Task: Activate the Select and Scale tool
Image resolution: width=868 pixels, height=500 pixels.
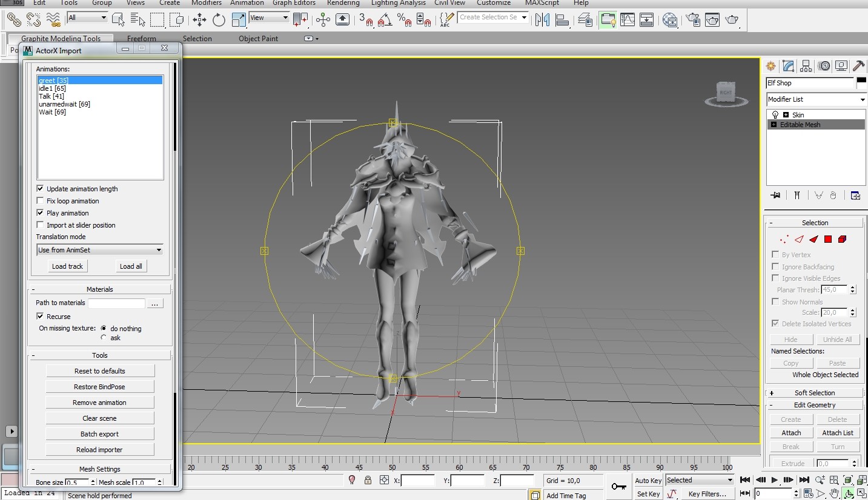Action: 239,19
